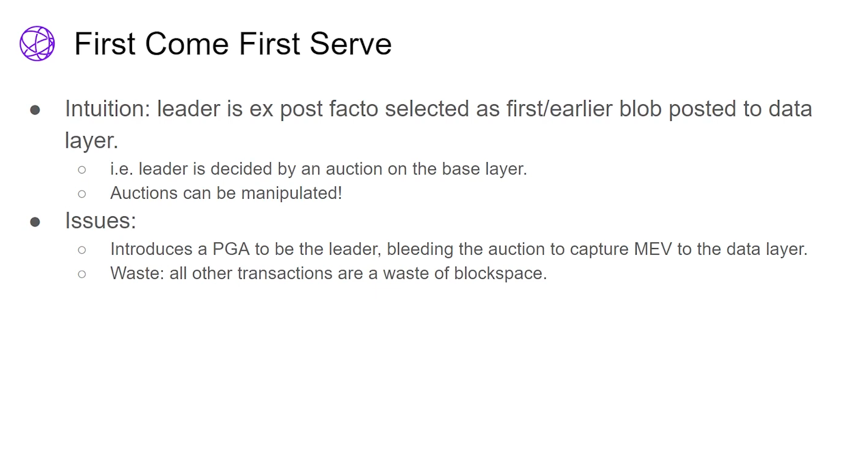
Task: Click the filled bullet before "Intuition"
Action: tap(35, 110)
